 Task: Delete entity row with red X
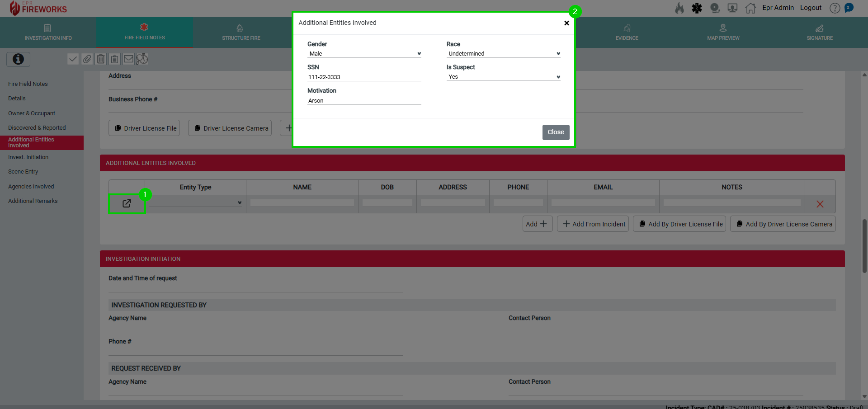coord(820,204)
